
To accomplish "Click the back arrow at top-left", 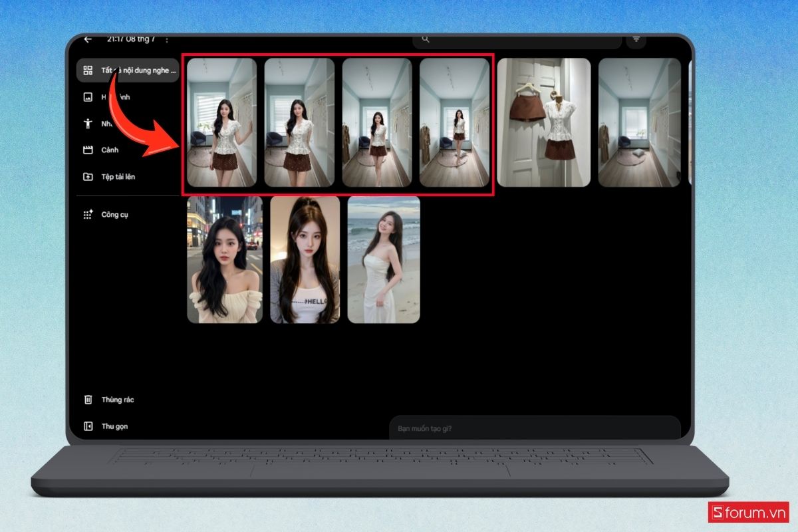I will point(88,39).
